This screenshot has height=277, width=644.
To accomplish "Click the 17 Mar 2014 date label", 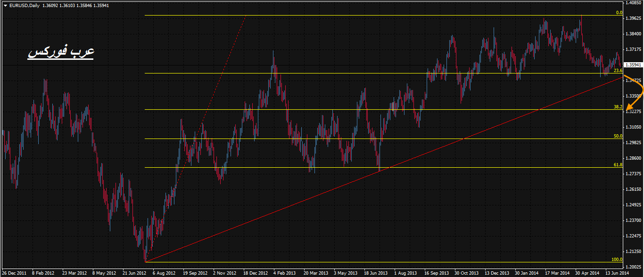I will pyautogui.click(x=557, y=273).
